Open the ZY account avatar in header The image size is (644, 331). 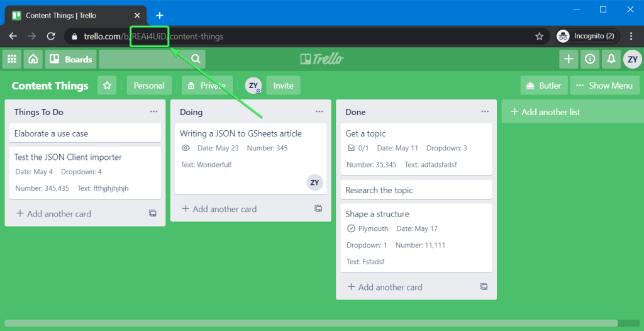click(x=633, y=59)
